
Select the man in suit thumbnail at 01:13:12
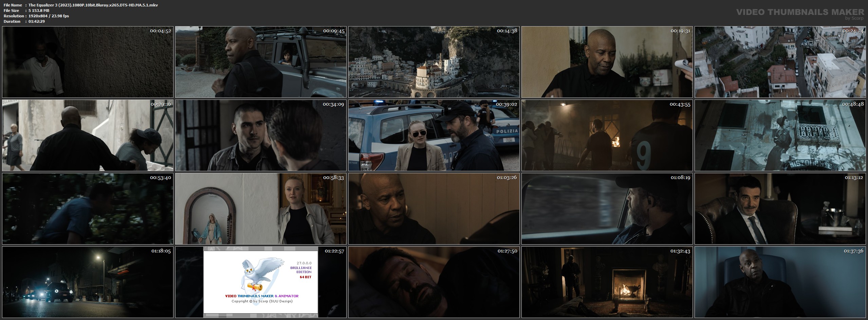pos(781,209)
